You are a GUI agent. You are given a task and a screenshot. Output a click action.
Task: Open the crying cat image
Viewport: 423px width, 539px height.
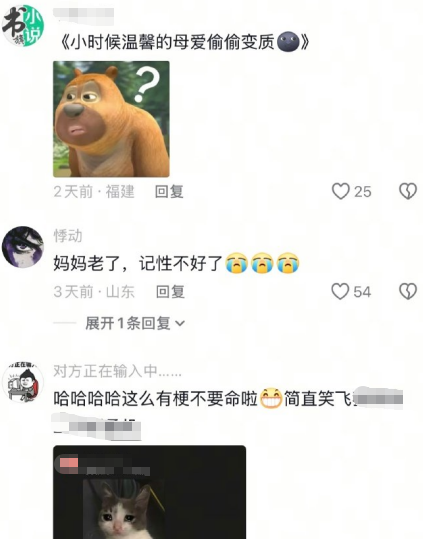click(149, 492)
